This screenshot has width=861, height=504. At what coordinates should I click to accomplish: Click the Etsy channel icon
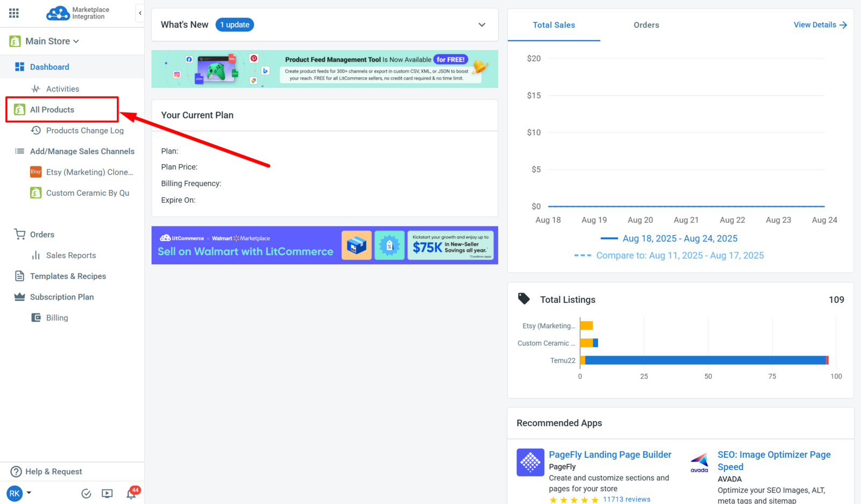(x=36, y=172)
